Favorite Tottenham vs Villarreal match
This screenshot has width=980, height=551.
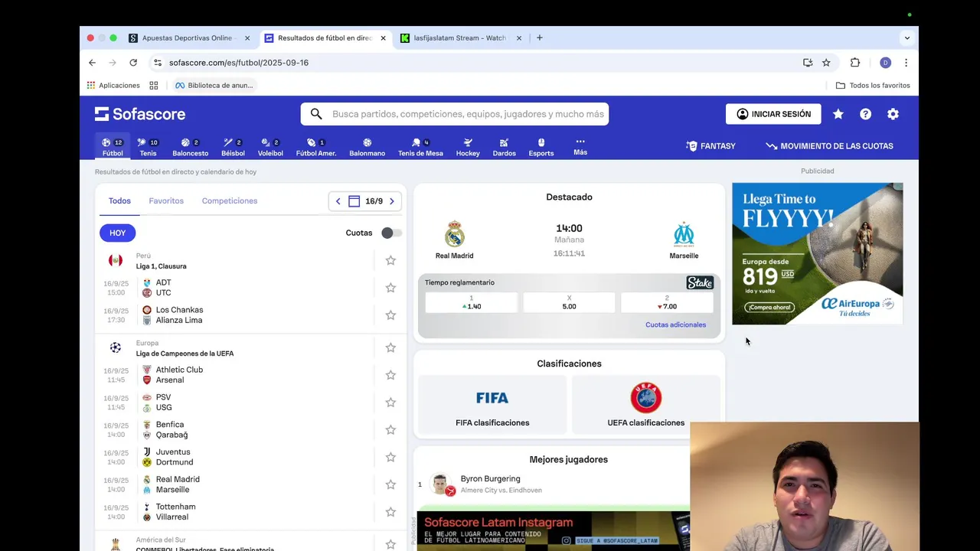[x=390, y=512]
